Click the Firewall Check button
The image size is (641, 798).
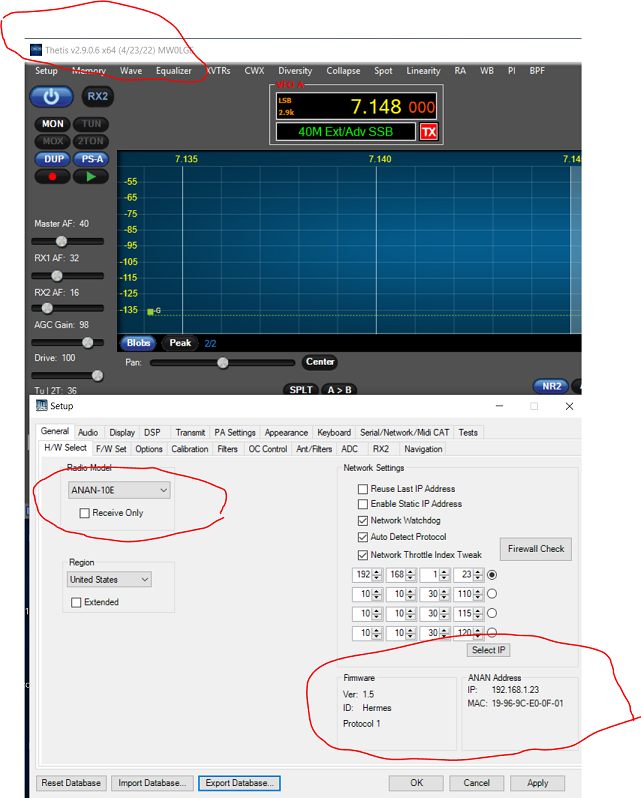point(536,549)
